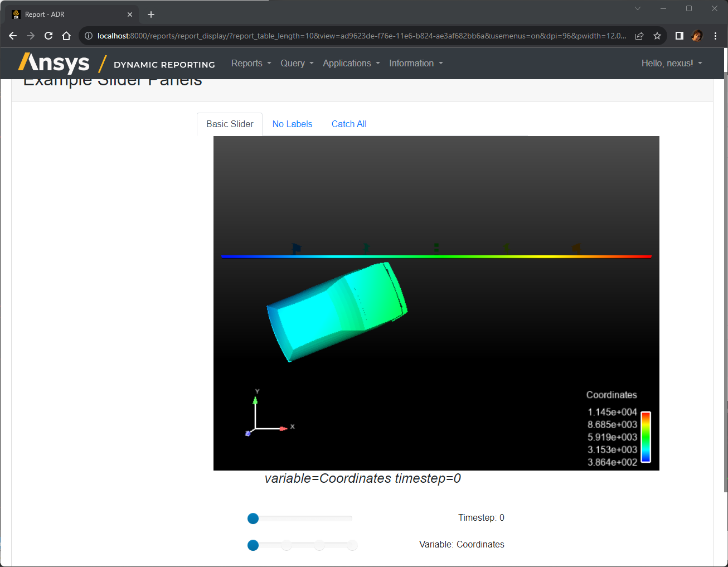Click the 'Variable: Coordinates' label
The height and width of the screenshot is (567, 728).
(462, 545)
